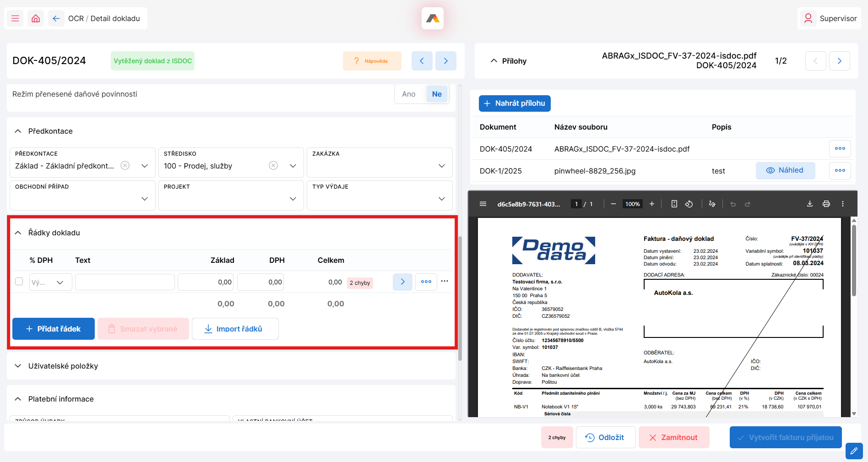868x462 pixels.
Task: Open the three-dot overflow menu of the document row
Action: pos(445,281)
